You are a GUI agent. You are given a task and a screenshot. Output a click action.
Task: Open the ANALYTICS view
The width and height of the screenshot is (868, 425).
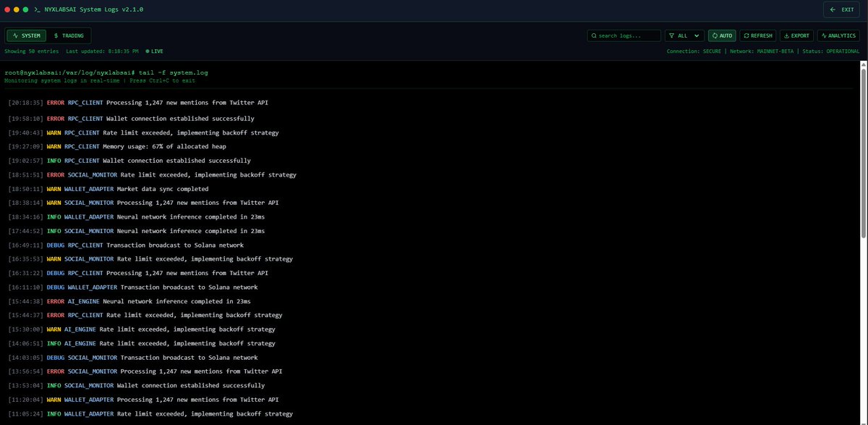tap(838, 35)
